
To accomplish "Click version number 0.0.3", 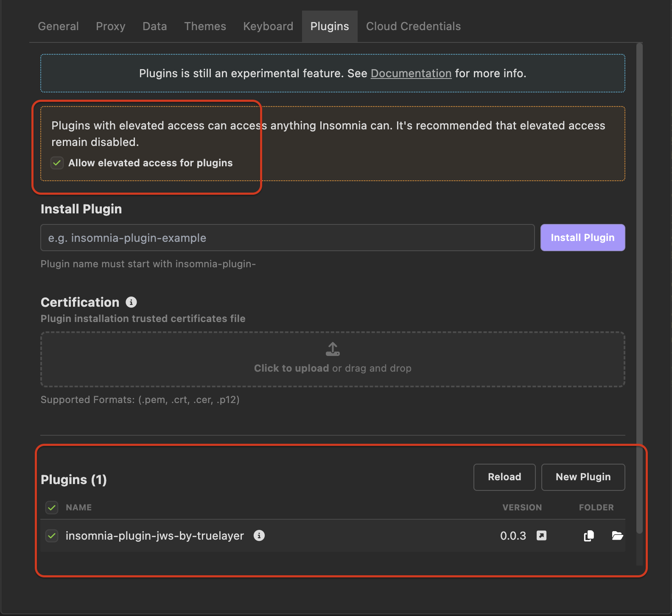I will pos(513,536).
